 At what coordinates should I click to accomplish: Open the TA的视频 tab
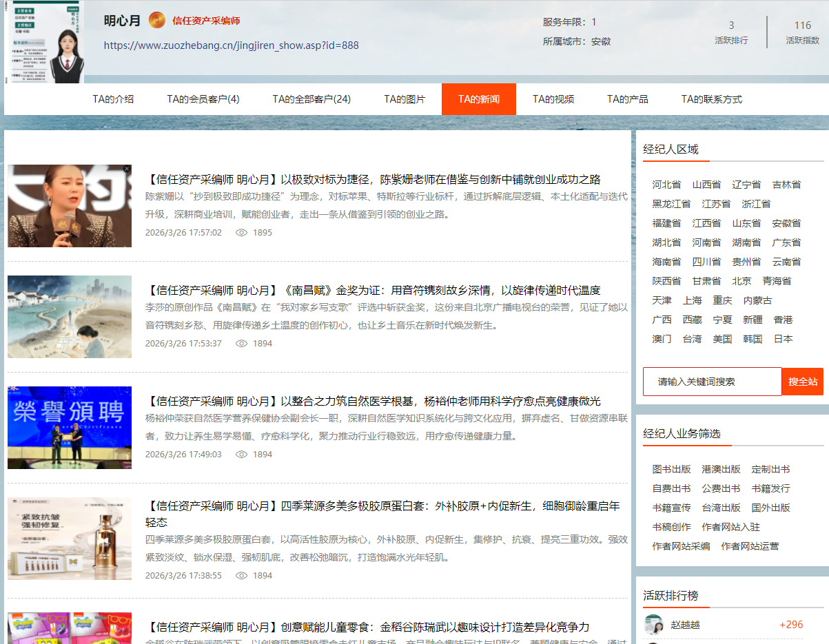pyautogui.click(x=553, y=99)
